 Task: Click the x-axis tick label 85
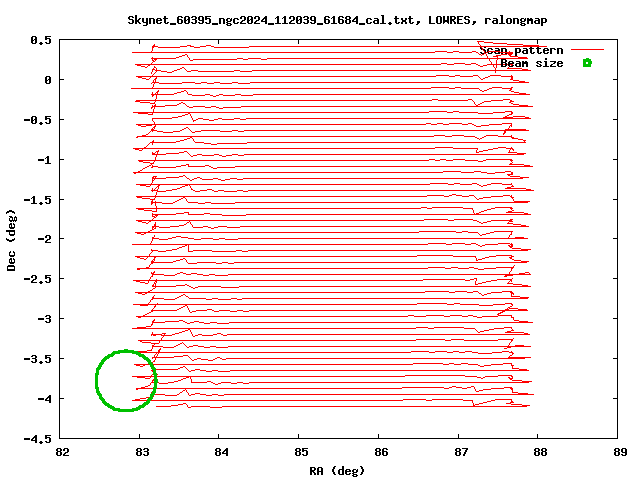(302, 452)
